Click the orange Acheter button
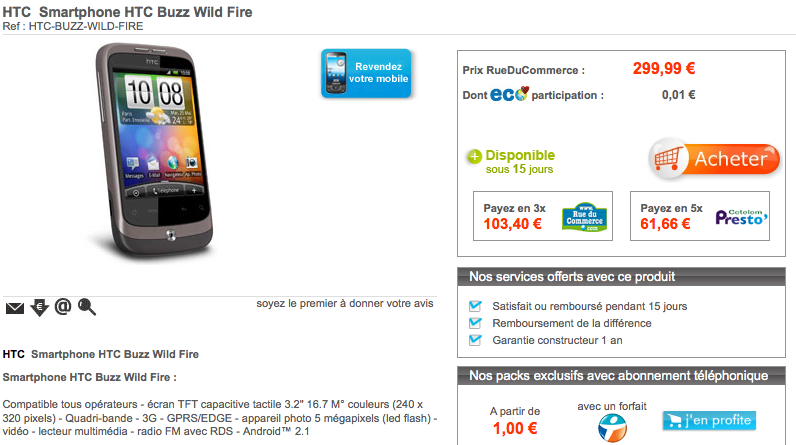 [x=715, y=159]
